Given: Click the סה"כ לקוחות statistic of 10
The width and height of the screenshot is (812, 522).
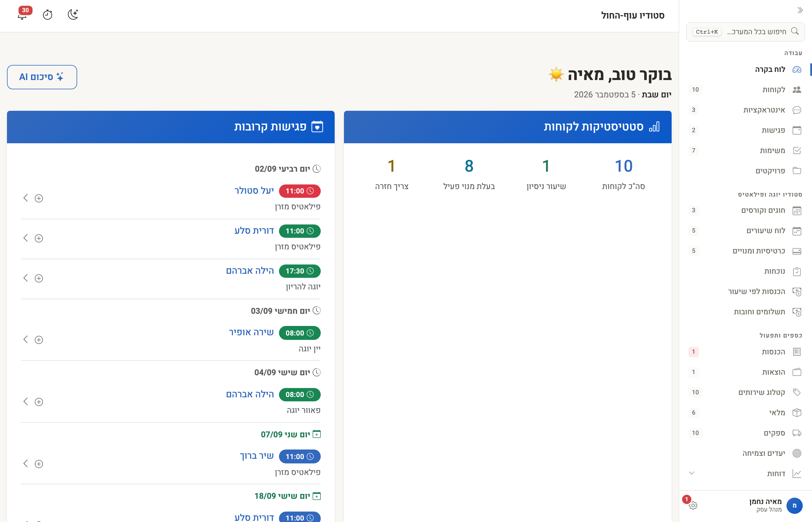Looking at the screenshot, I should [x=623, y=174].
